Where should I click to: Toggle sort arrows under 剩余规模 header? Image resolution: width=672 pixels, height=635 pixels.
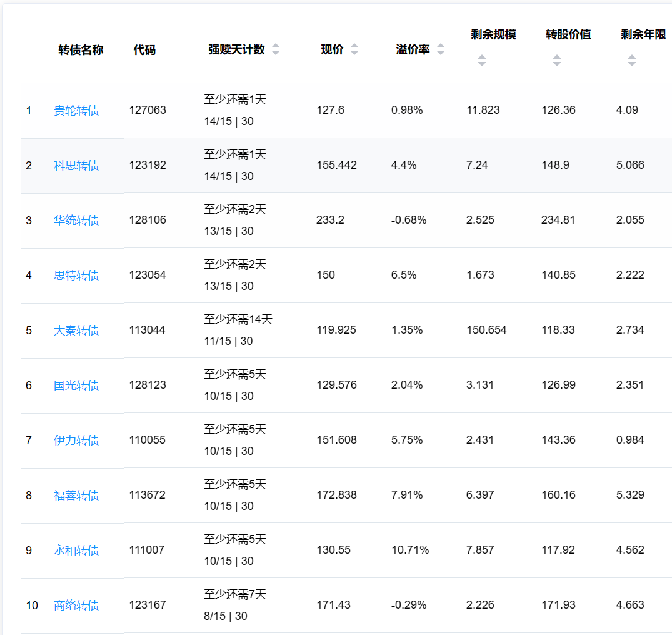click(482, 61)
